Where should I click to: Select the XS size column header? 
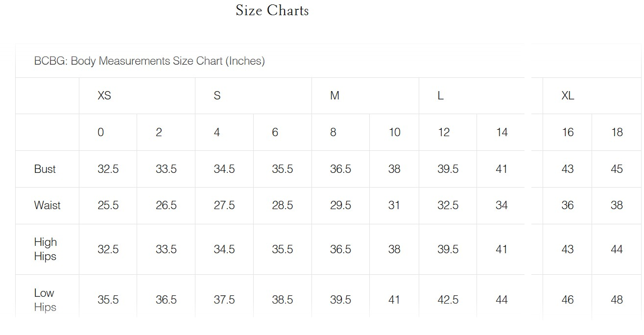point(104,96)
